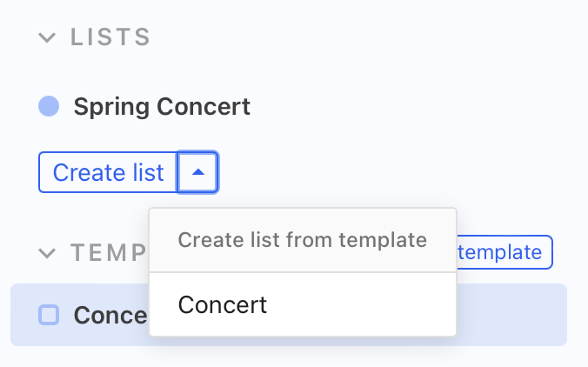
Task: Click the 'Create list from template' menu header
Action: [302, 239]
